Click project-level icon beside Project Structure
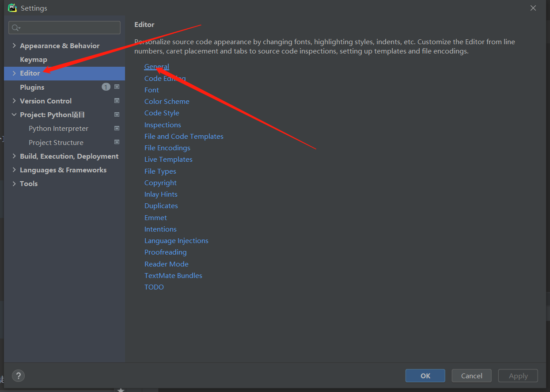This screenshot has width=550, height=392. [117, 142]
